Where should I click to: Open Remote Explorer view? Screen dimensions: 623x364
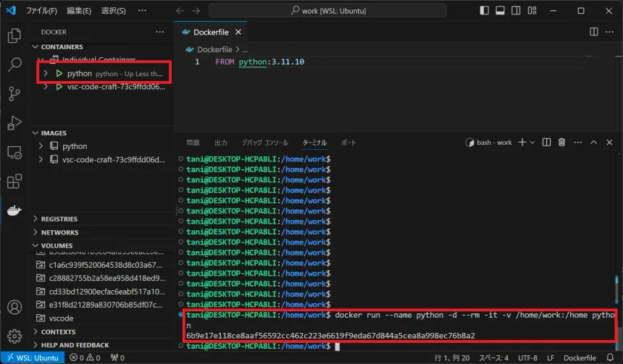14,152
